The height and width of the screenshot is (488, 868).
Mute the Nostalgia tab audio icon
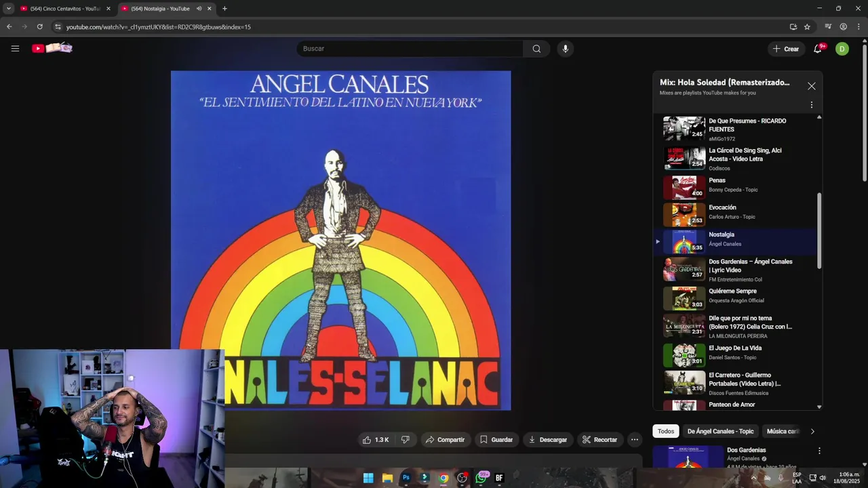point(199,9)
